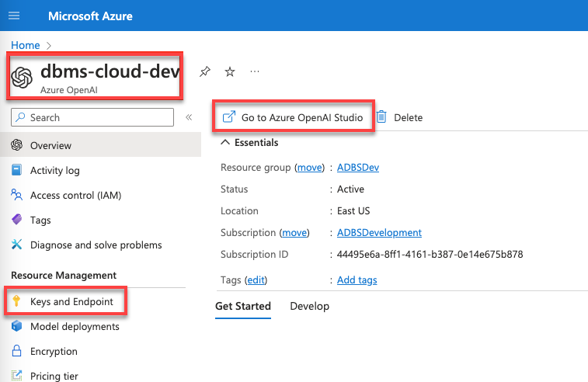Select the Get Started tab
This screenshot has width=588, height=382.
click(243, 306)
